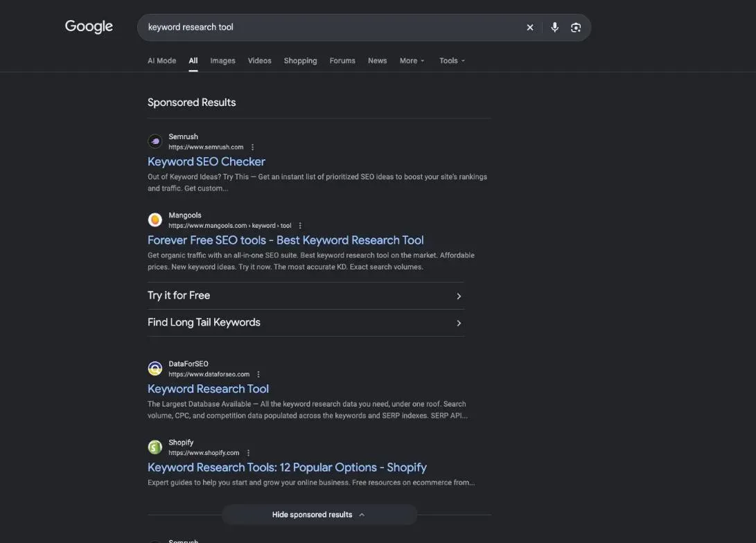Start voice search with microphone icon

point(555,28)
